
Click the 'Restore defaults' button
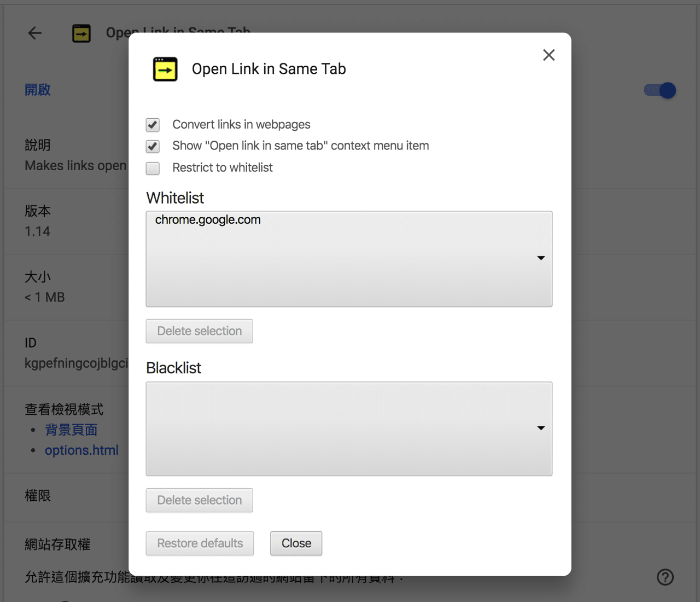click(x=200, y=543)
